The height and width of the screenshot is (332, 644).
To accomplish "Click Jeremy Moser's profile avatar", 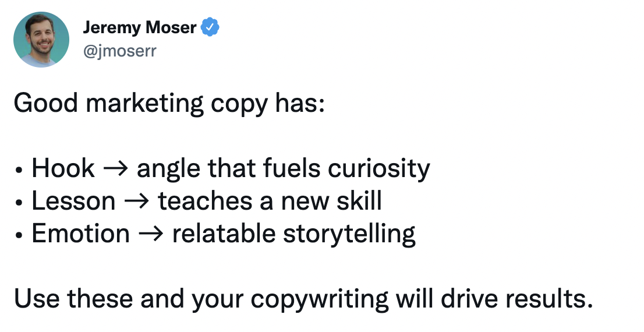I will [x=41, y=39].
